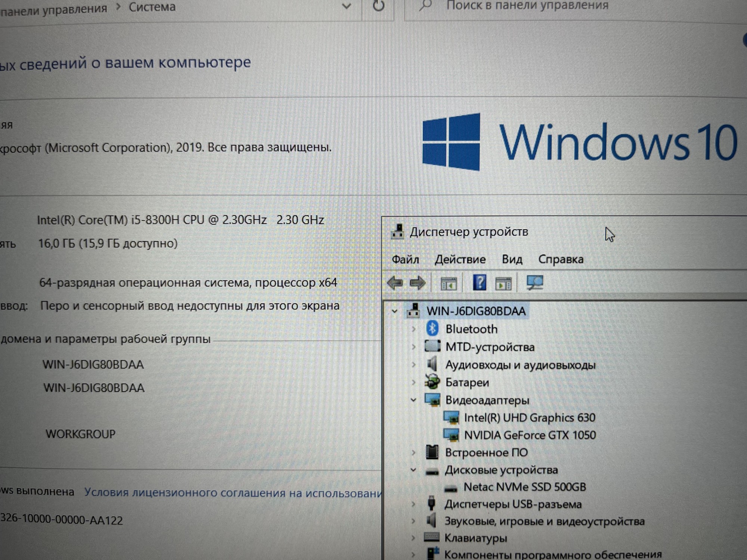The image size is (747, 560).
Task: Open the address bar history dropdown
Action: coord(347,6)
